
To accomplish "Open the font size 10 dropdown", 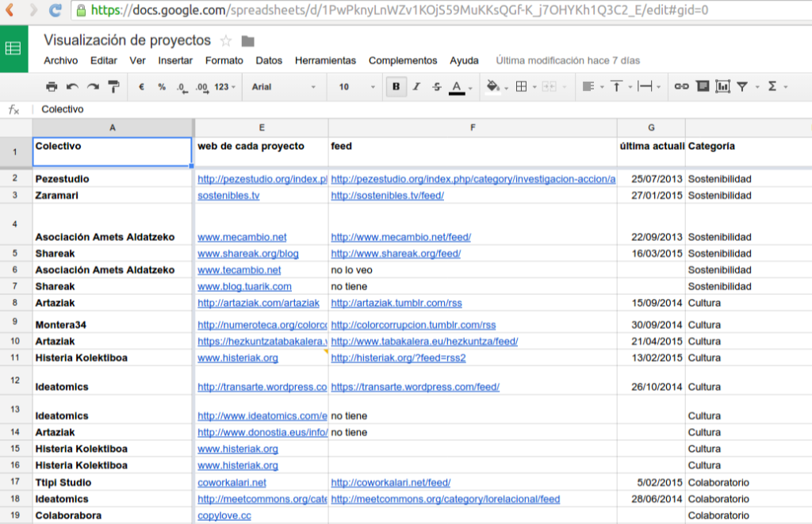I will [357, 87].
